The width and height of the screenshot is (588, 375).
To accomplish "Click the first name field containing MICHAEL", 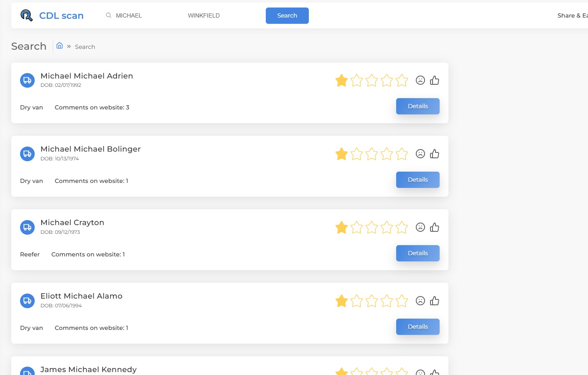I will tap(138, 15).
